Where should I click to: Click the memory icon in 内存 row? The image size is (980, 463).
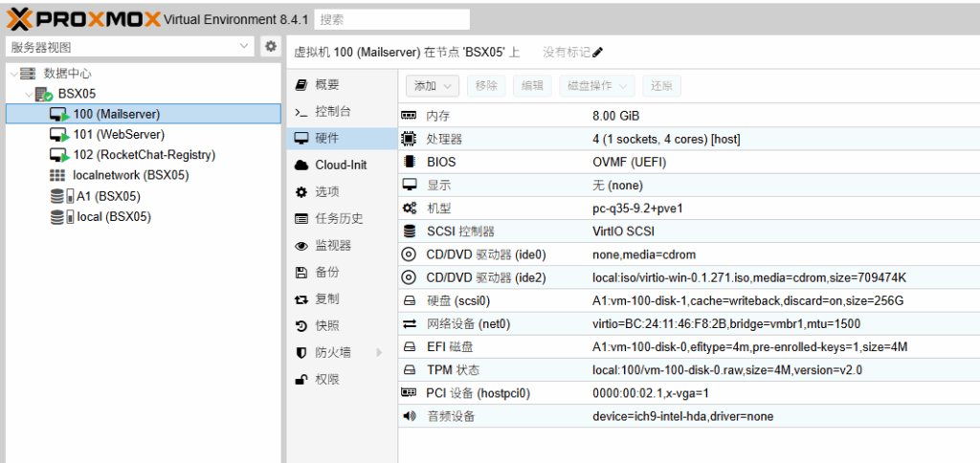click(x=409, y=116)
